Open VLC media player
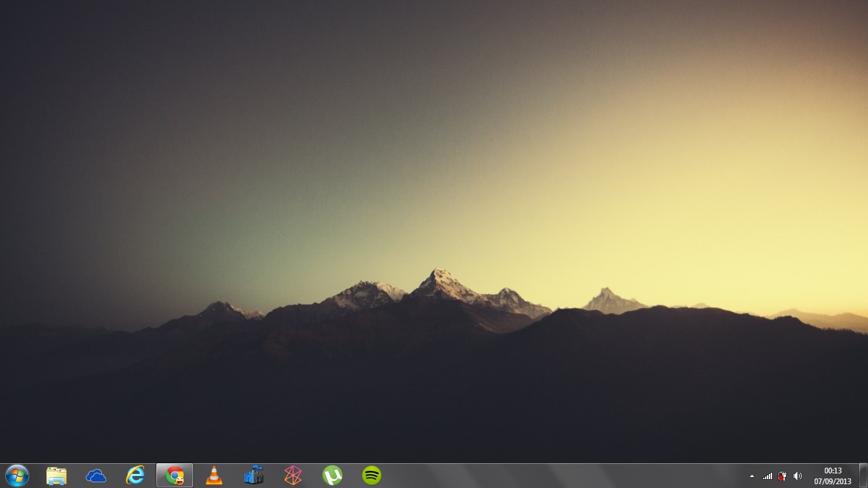868x488 pixels. click(x=214, y=475)
